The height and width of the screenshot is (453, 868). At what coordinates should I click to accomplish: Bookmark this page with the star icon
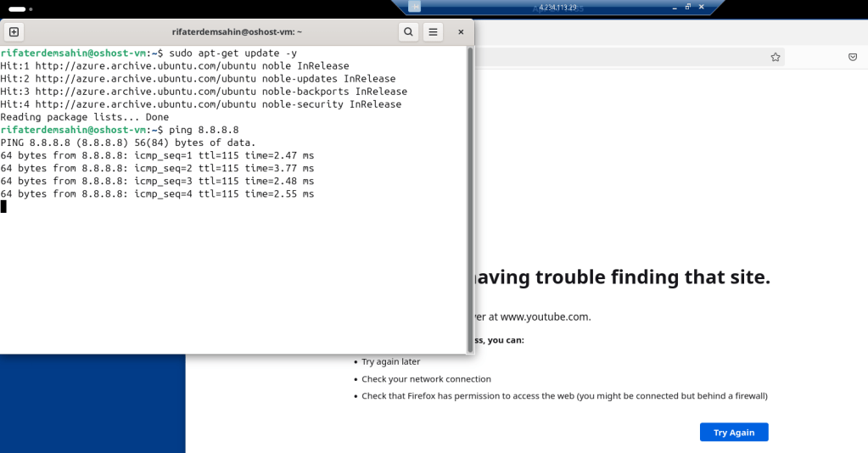(776, 57)
